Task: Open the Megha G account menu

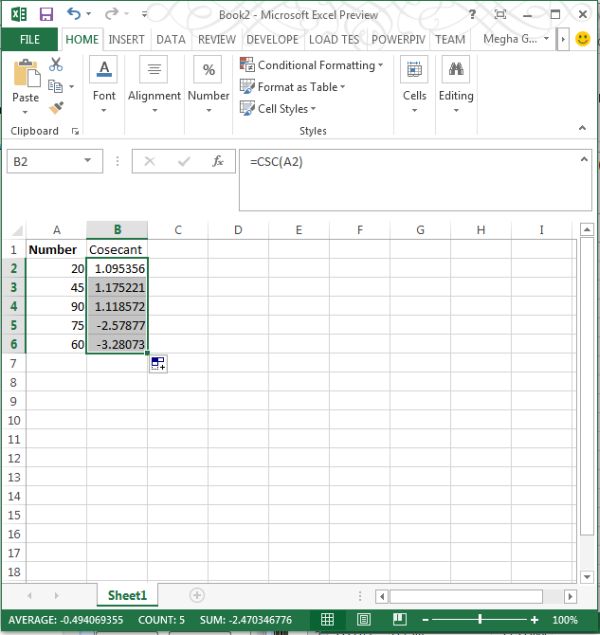Action: pyautogui.click(x=516, y=39)
